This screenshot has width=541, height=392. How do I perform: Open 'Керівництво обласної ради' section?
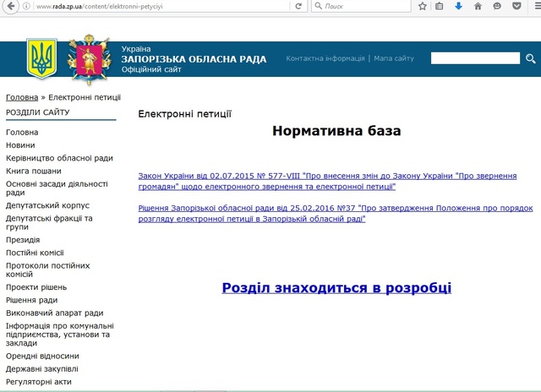[59, 158]
